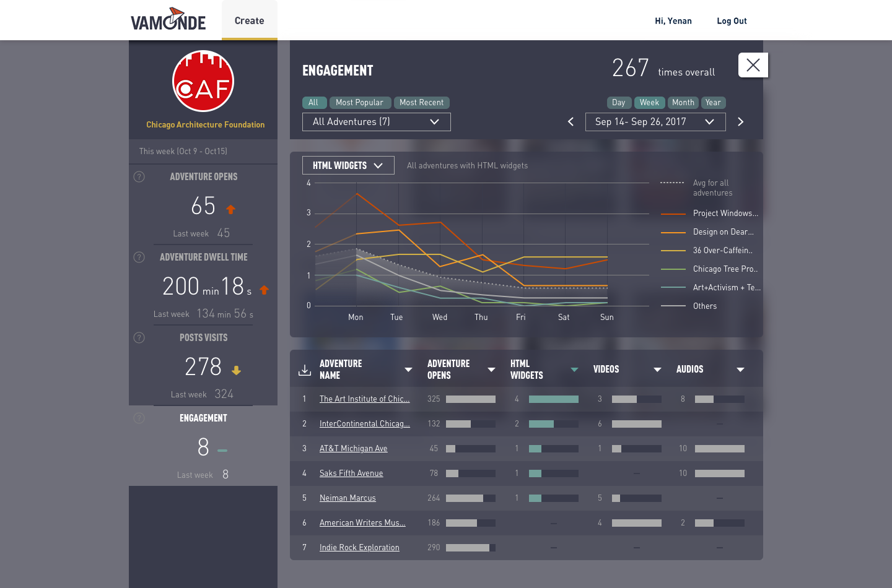
Task: Click the Vamonde logo
Action: (168, 20)
